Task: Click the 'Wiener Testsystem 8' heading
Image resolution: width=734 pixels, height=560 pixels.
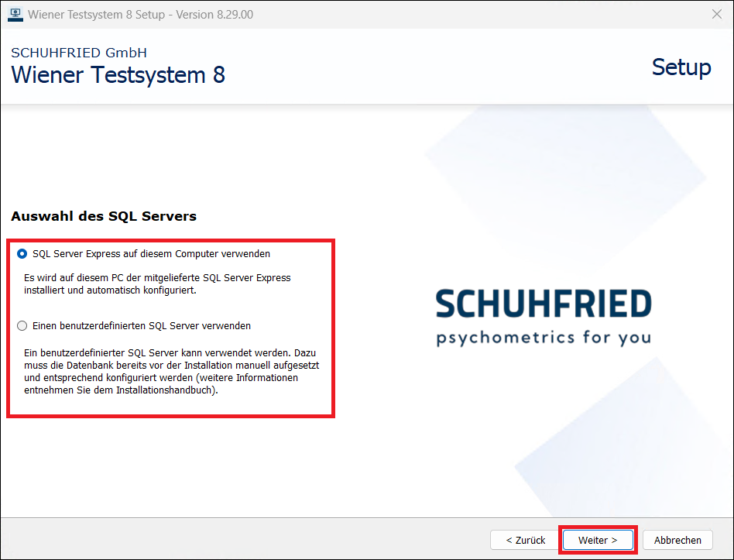Action: click(x=117, y=75)
